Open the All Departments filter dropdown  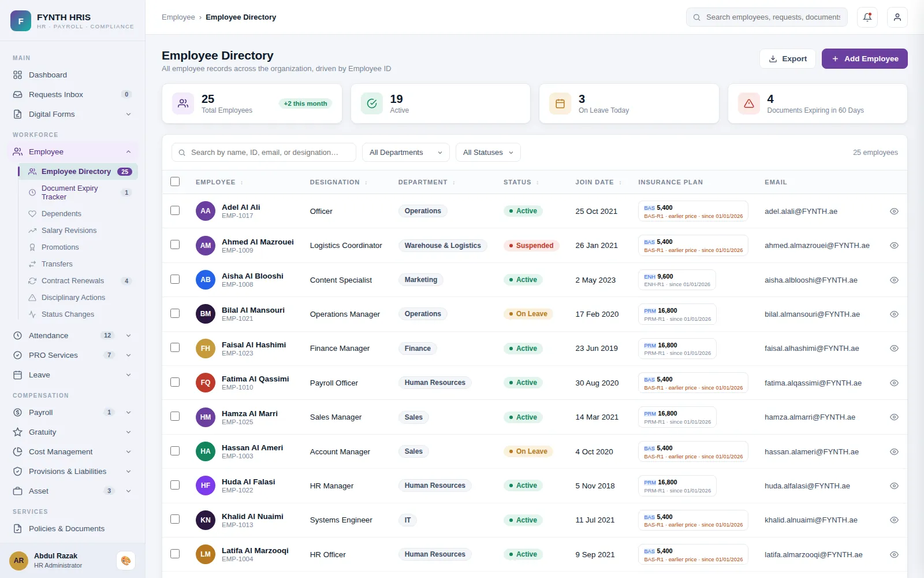406,153
